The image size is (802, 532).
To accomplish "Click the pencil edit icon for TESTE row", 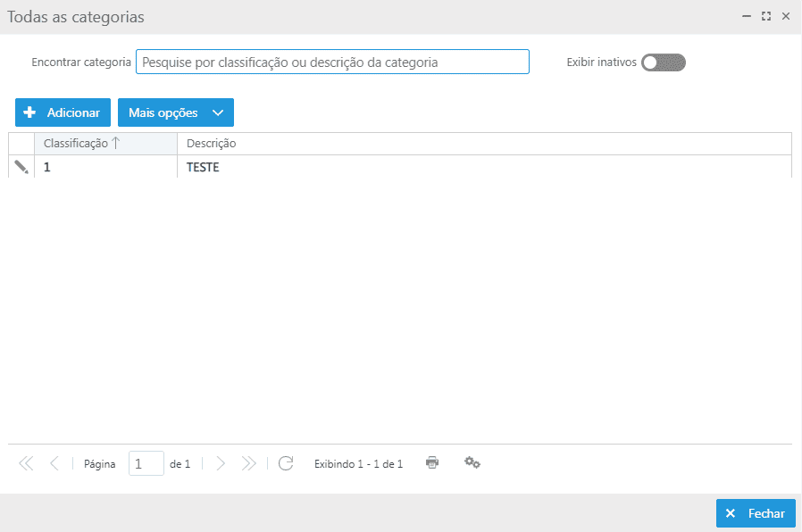I will click(21, 167).
